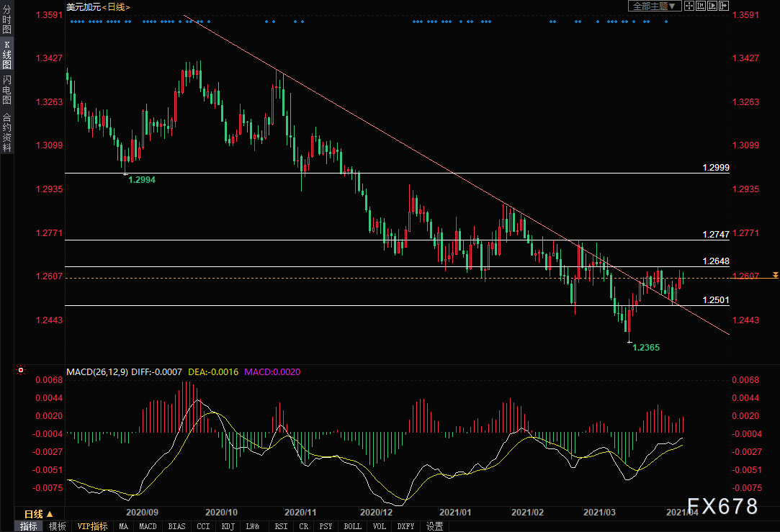Switch to the 闪电图 side tab
The image size is (780, 532).
tap(6, 90)
